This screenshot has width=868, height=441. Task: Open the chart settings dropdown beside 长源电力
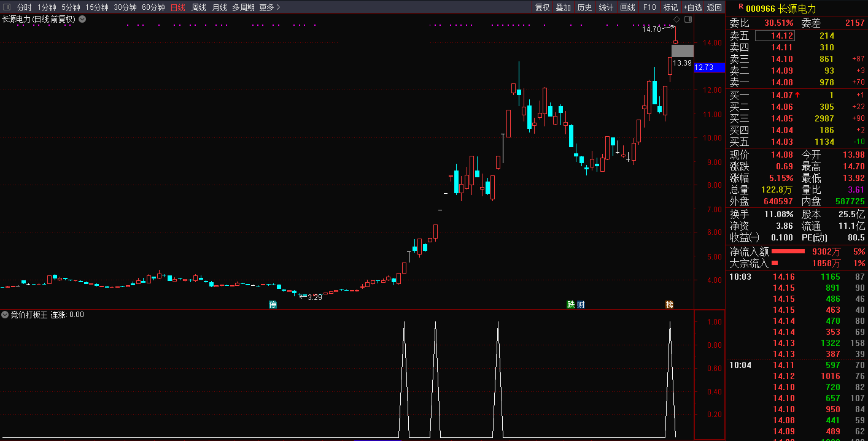82,19
